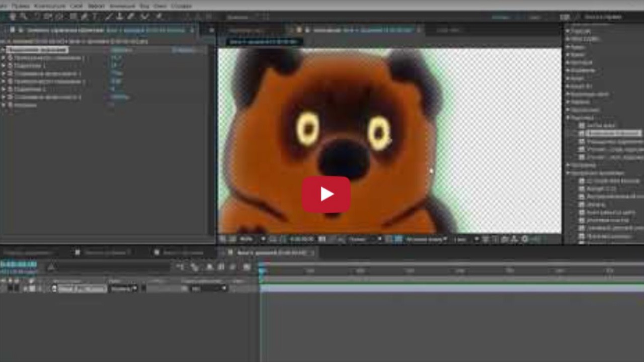Select the highlighted layer name in timeline
This screenshot has width=644, height=362.
coord(83,289)
